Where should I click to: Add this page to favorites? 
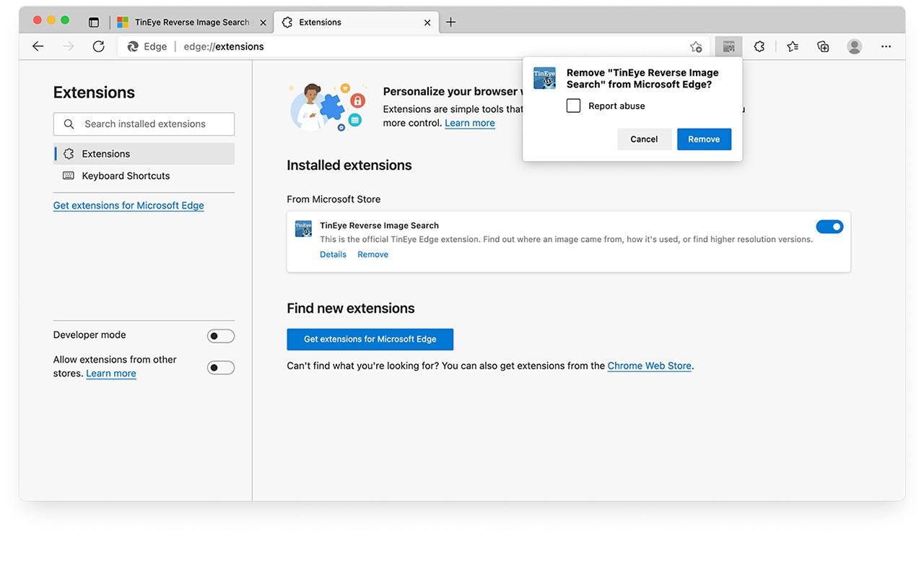point(696,46)
